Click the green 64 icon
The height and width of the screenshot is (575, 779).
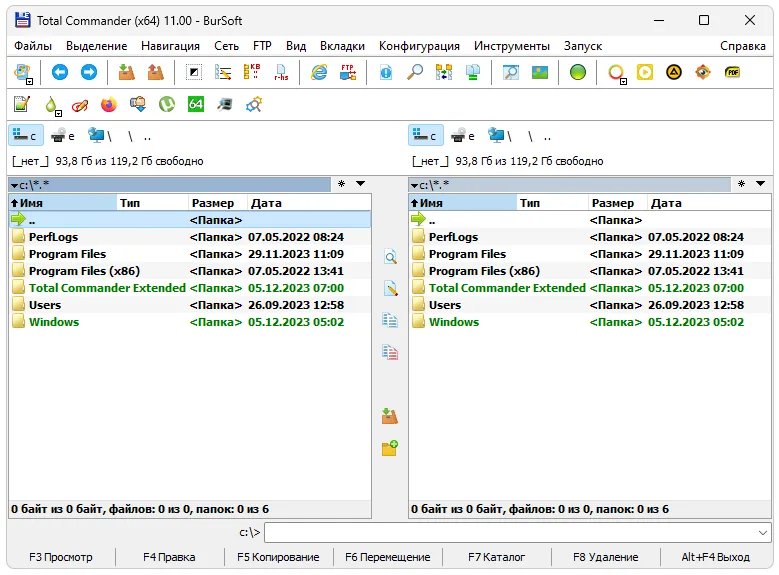coord(196,104)
